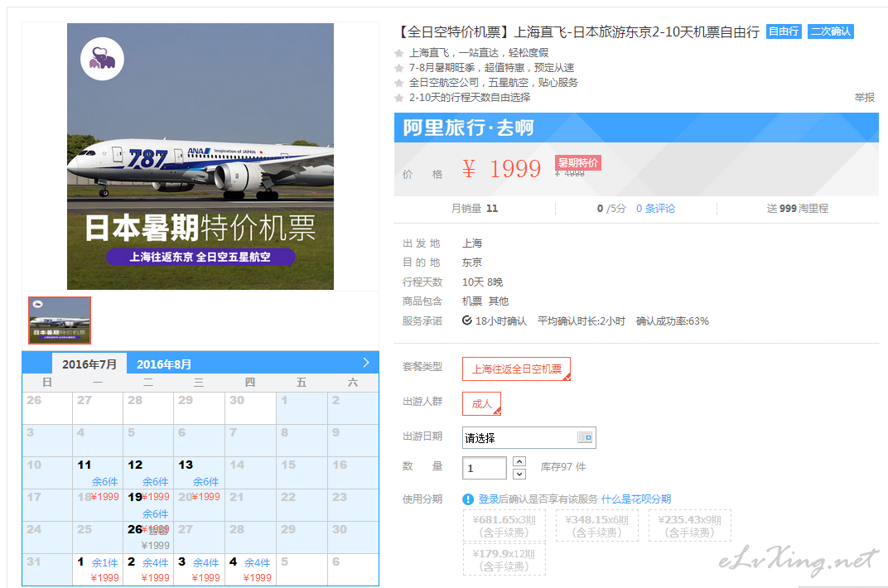Choose the ¥235.43x9期 installment option
Image resolution: width=888 pixels, height=588 pixels.
[x=690, y=526]
